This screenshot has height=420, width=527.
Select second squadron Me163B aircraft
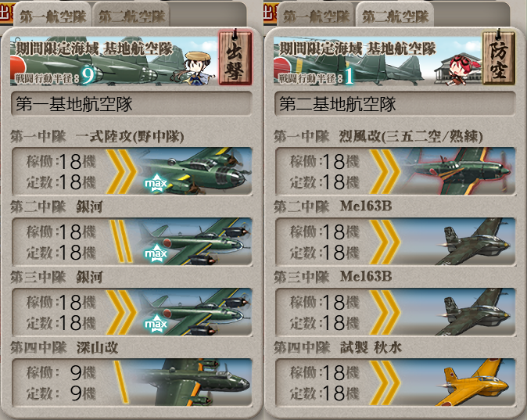pos(474,242)
